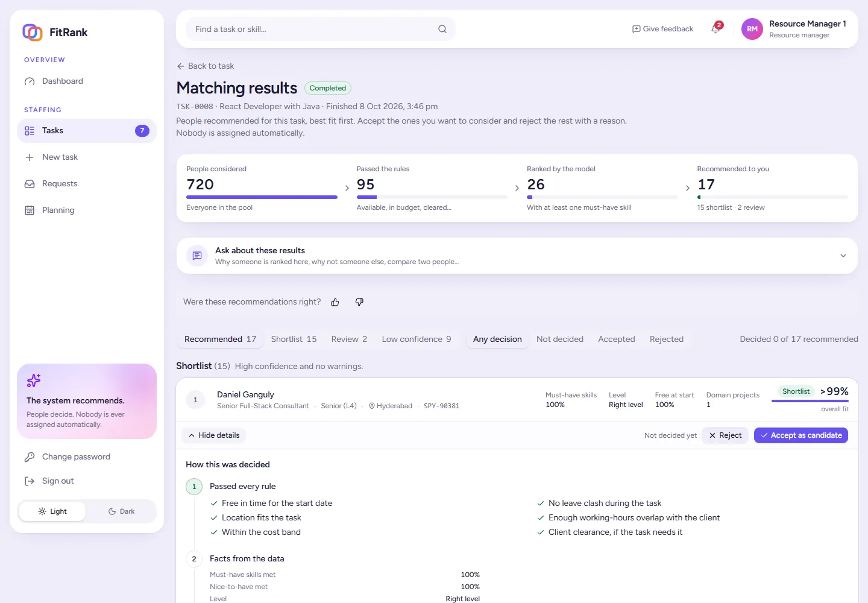Go to Dashboard in sidebar
868x603 pixels.
[x=87, y=81]
